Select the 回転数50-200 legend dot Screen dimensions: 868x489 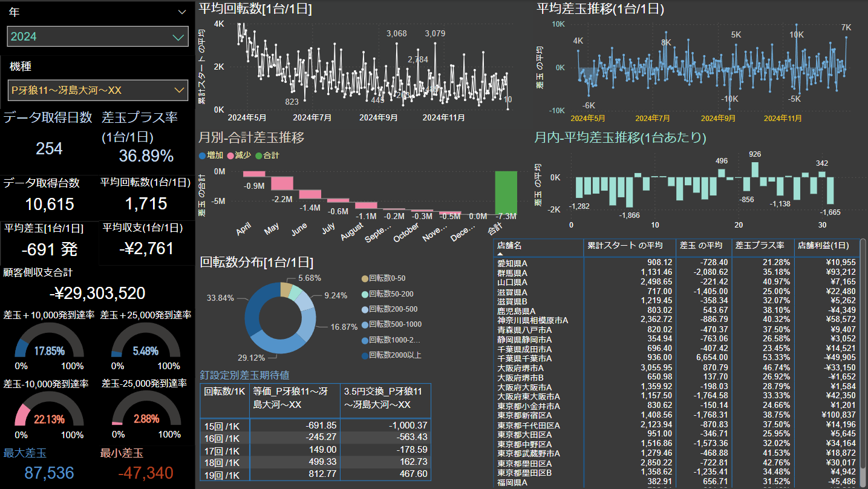(364, 294)
